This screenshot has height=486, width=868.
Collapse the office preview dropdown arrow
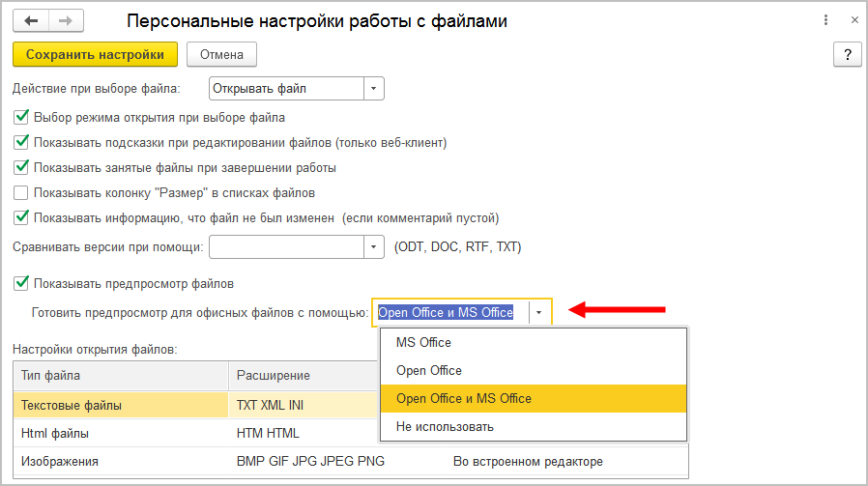(539, 312)
